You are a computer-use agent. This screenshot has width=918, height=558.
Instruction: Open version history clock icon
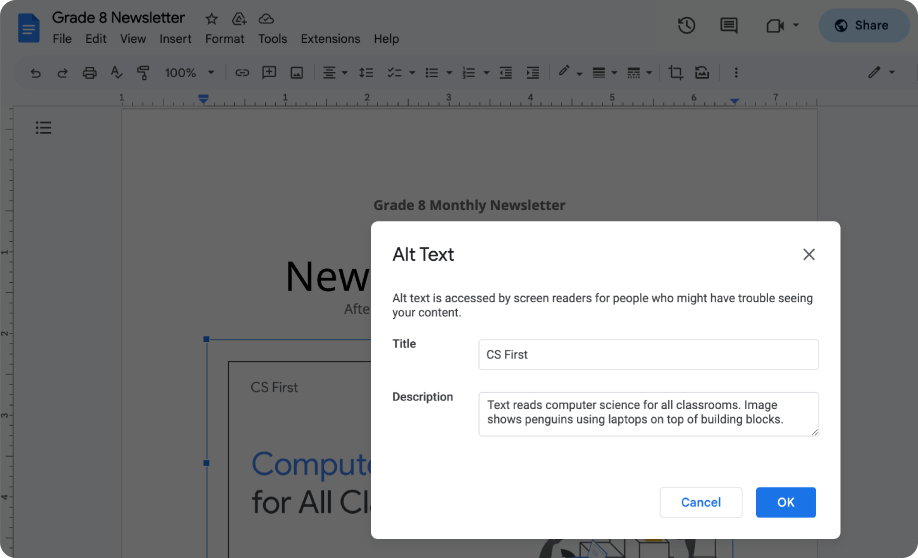(686, 25)
